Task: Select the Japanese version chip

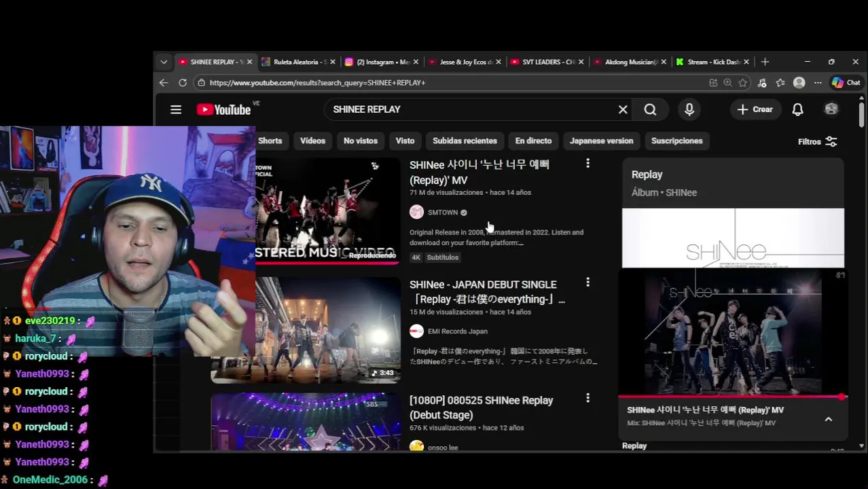Action: pos(601,141)
